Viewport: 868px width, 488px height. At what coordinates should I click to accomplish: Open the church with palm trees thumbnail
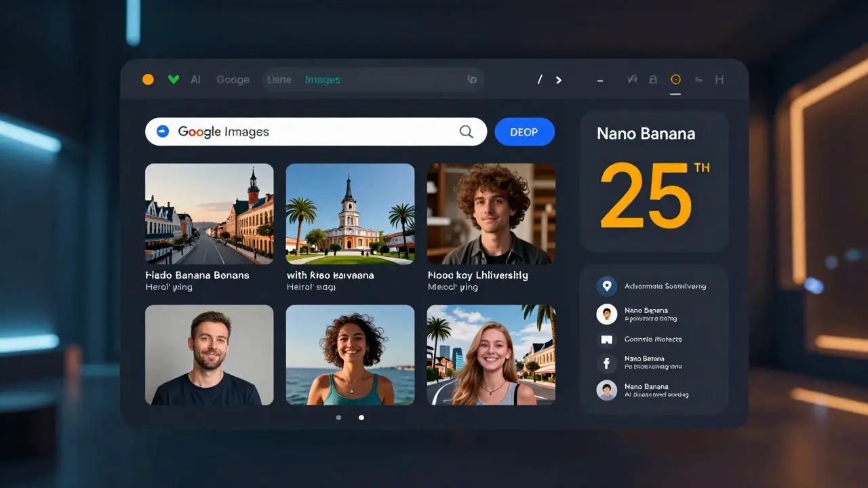[x=350, y=213]
